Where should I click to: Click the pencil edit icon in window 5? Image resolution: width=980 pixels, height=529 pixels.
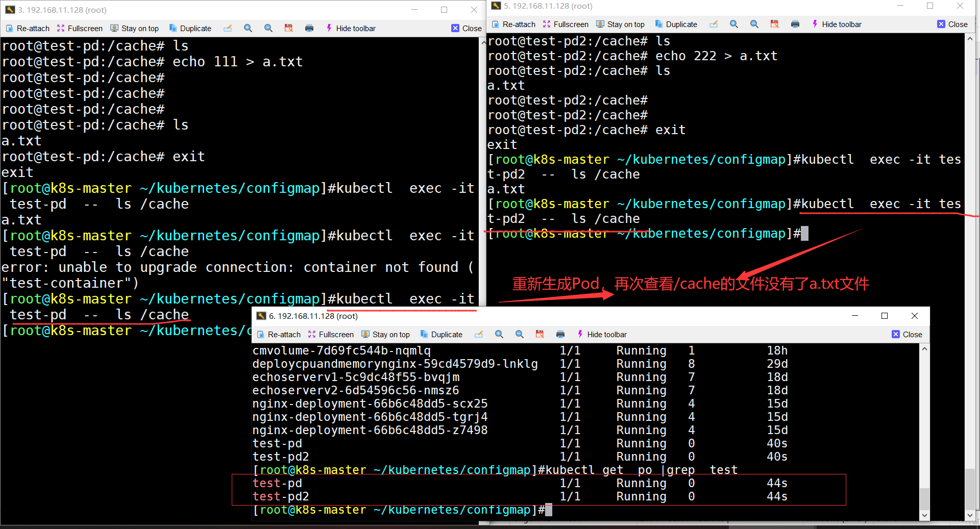714,24
